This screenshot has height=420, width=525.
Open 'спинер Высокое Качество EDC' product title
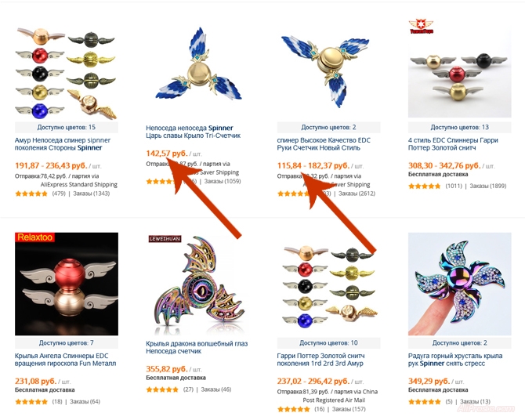pyautogui.click(x=324, y=144)
